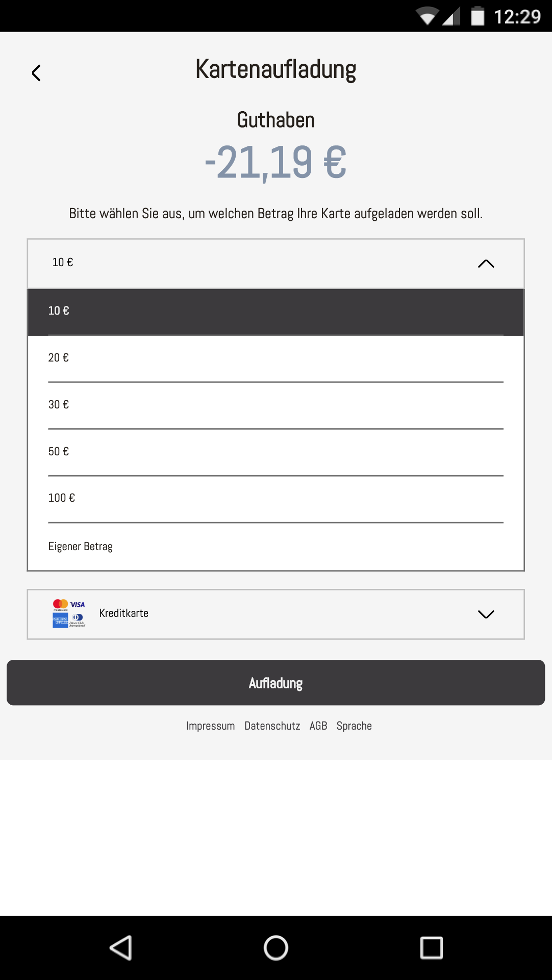
Task: Select the highlighted 10 € option
Action: (x=275, y=312)
